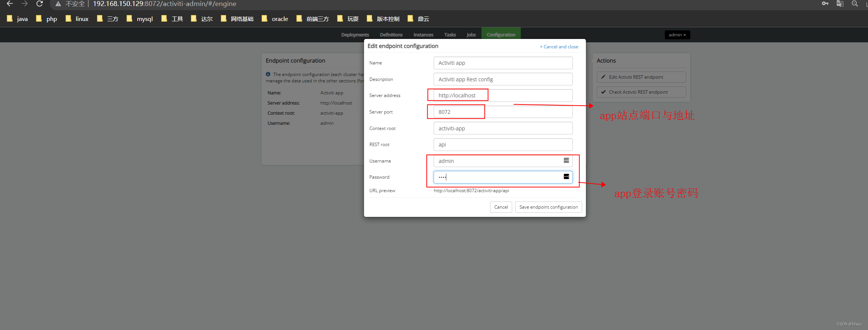Image resolution: width=868 pixels, height=330 pixels.
Task: Open the java bookmarks folder
Action: point(17,19)
